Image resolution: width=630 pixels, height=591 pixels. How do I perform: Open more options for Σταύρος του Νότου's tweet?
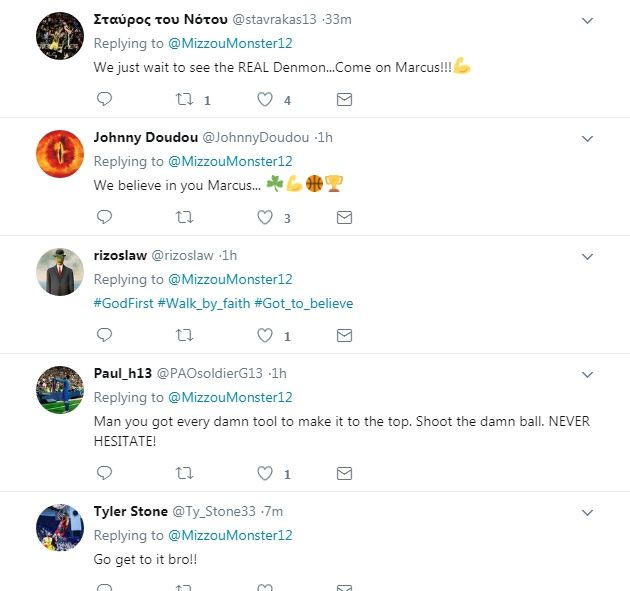[x=588, y=21]
